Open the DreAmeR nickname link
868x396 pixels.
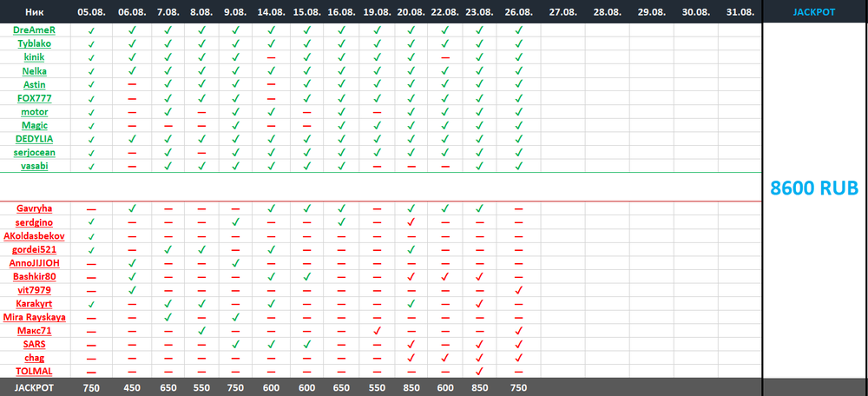(x=35, y=30)
